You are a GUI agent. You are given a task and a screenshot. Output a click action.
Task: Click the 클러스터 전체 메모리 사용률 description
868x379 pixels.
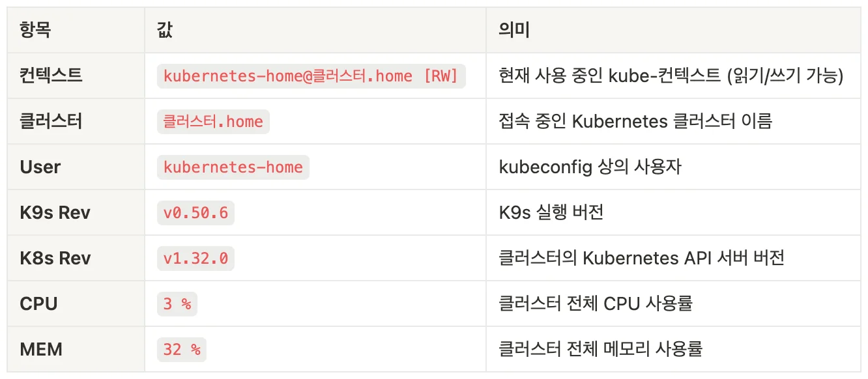[x=600, y=349]
